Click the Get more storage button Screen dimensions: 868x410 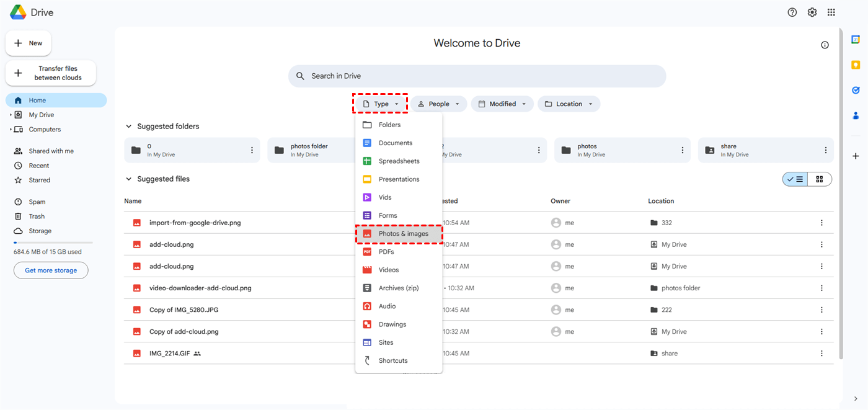click(51, 270)
